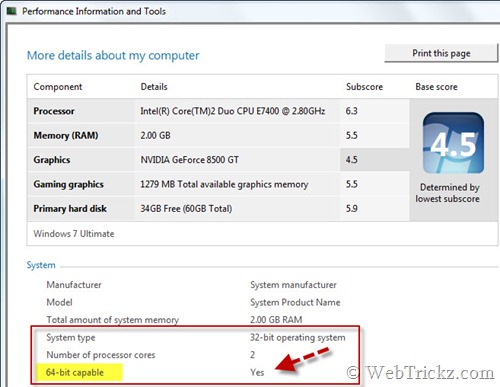Screen dimensions: 500x387
Task: Click the window title 'Performance Information and Tools'
Action: (94, 11)
